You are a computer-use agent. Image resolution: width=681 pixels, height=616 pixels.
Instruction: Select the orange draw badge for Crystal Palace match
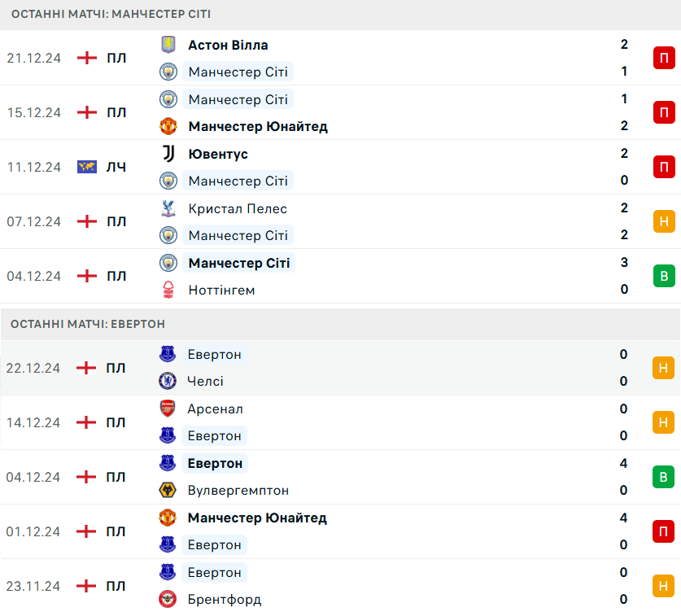pyautogui.click(x=664, y=221)
